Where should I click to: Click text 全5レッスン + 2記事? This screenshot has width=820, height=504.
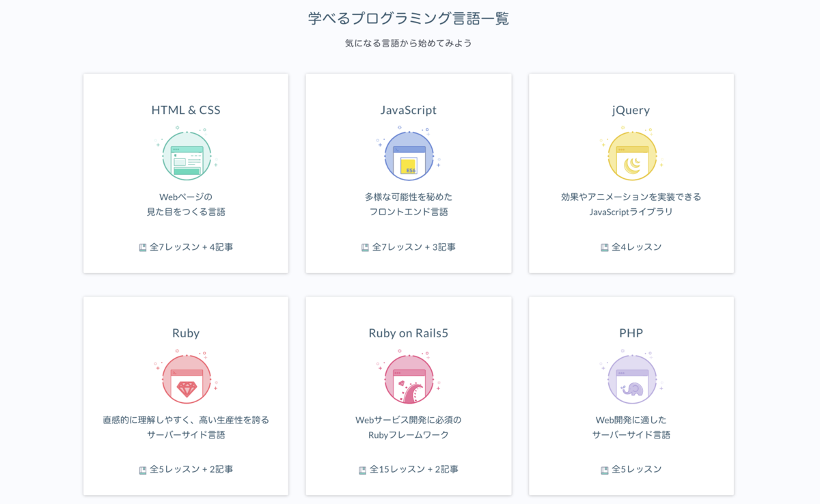pos(191,470)
